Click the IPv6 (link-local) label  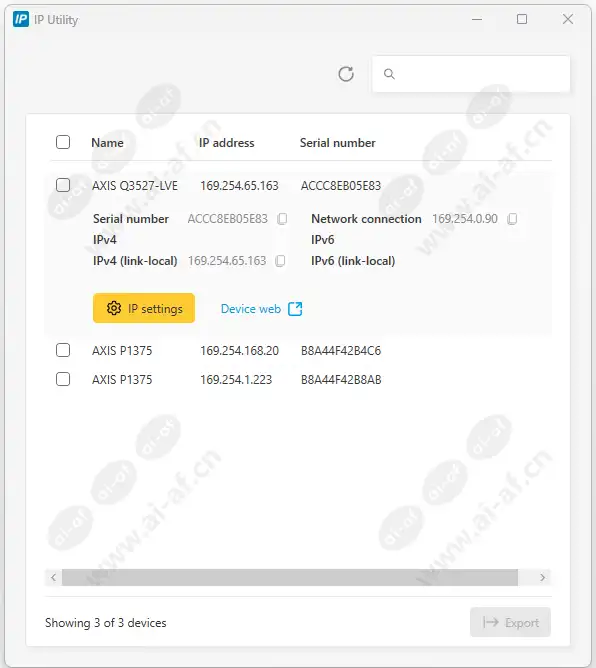tap(353, 261)
